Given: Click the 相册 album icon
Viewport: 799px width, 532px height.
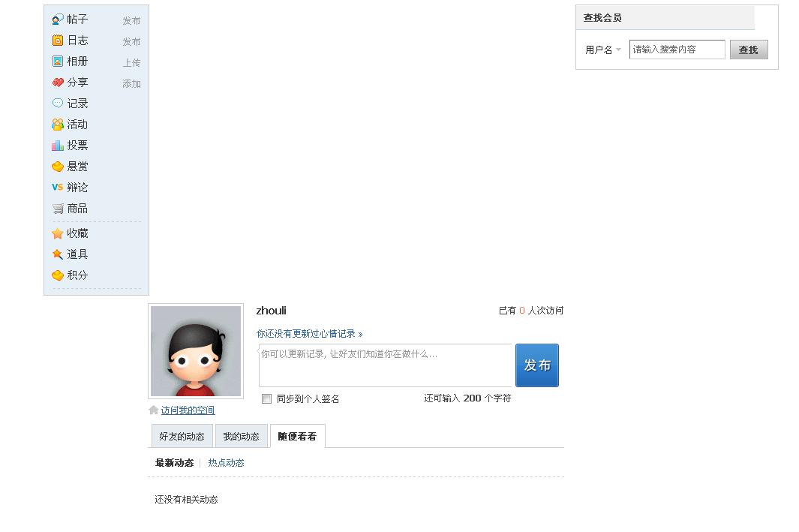Looking at the screenshot, I should click(58, 61).
